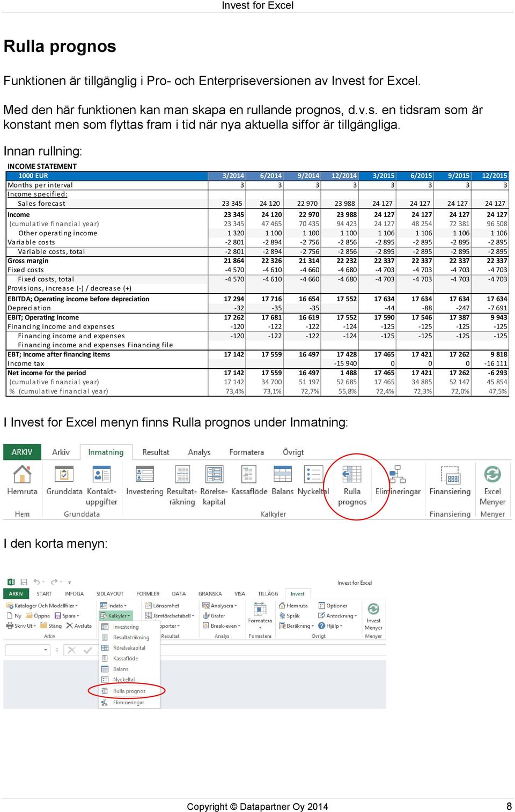Open the Jämförelsetabell dropdown

[170, 616]
